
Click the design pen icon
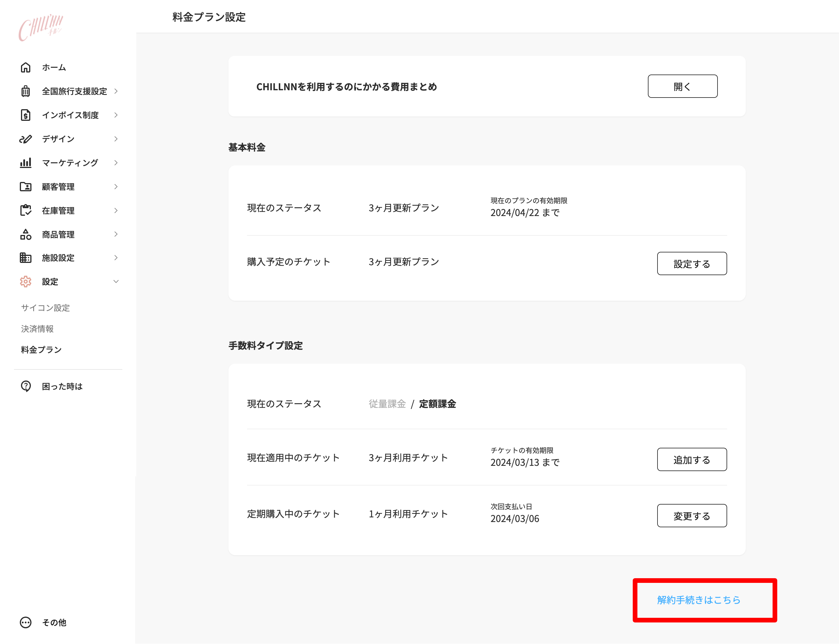pyautogui.click(x=26, y=139)
